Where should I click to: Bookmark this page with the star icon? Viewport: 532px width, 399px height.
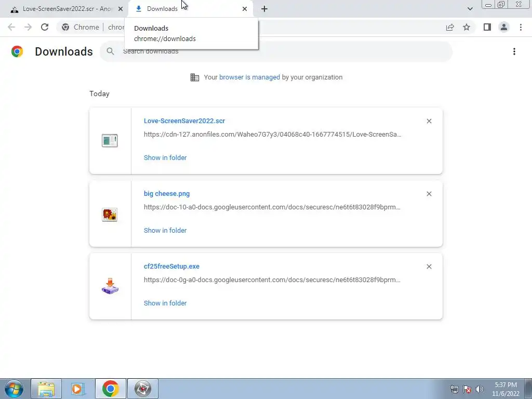click(x=467, y=27)
